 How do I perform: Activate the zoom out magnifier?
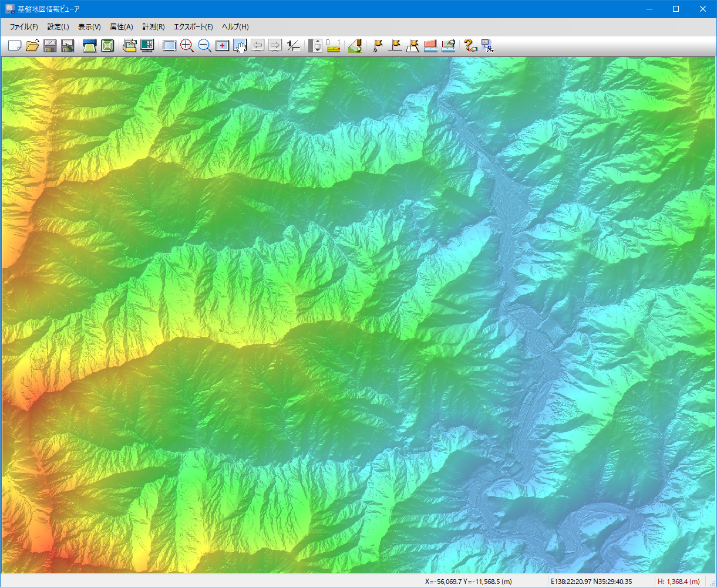pyautogui.click(x=204, y=45)
